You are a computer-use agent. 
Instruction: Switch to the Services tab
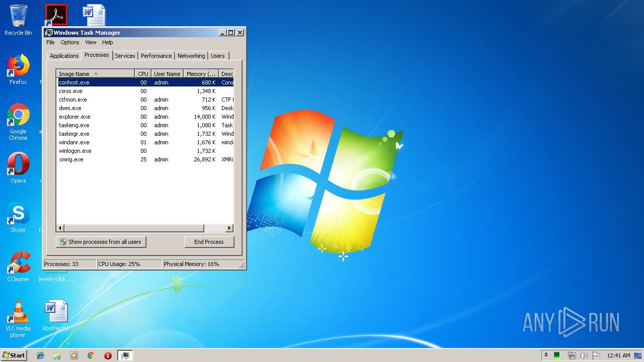coord(125,56)
